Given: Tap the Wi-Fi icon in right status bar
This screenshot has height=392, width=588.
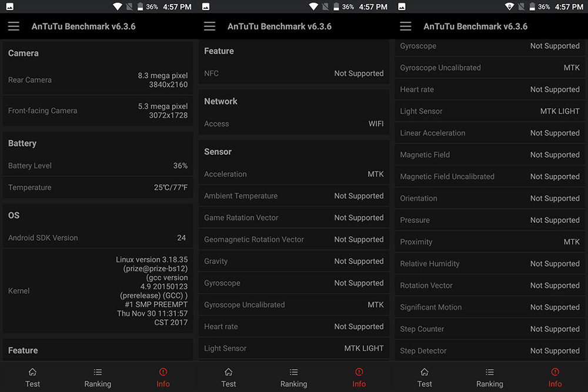Looking at the screenshot, I should click(x=509, y=6).
